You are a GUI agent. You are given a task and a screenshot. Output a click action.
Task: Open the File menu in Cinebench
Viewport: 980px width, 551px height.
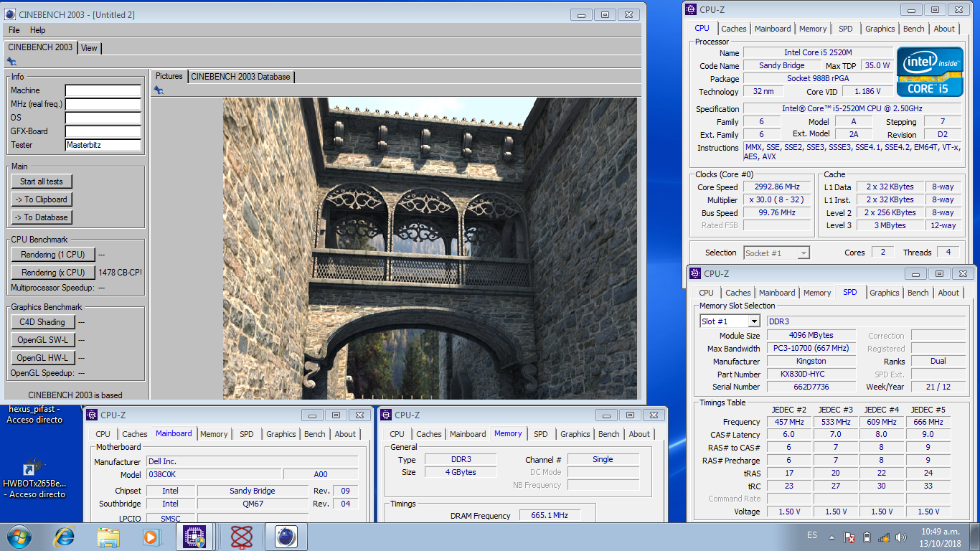[x=14, y=30]
